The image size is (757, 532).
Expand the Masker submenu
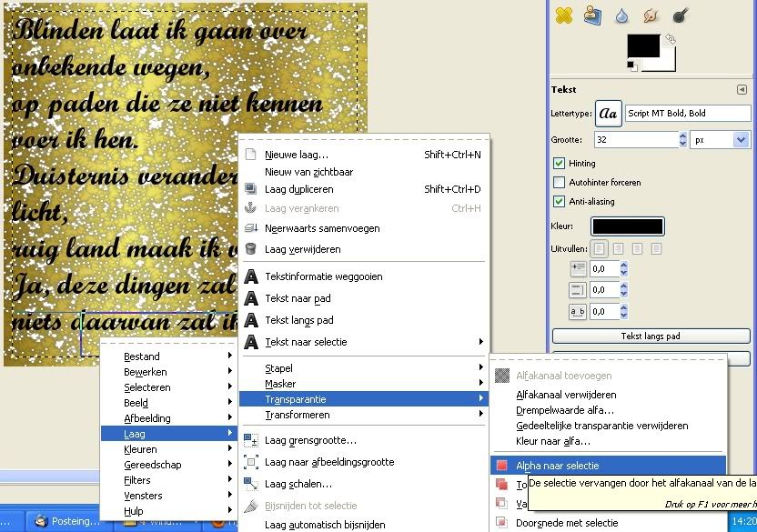pos(364,384)
